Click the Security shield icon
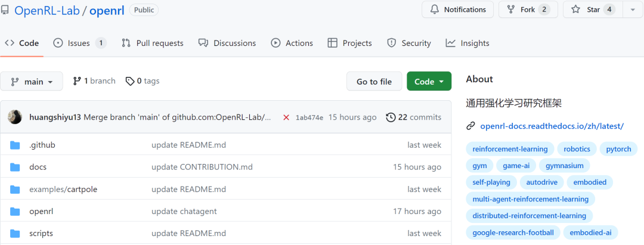The image size is (644, 245). [x=392, y=43]
